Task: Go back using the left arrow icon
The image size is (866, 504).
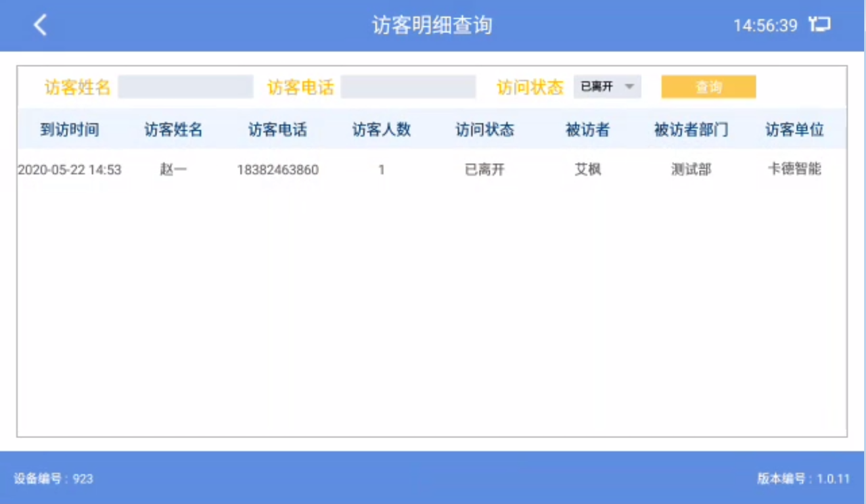Action: (x=41, y=25)
